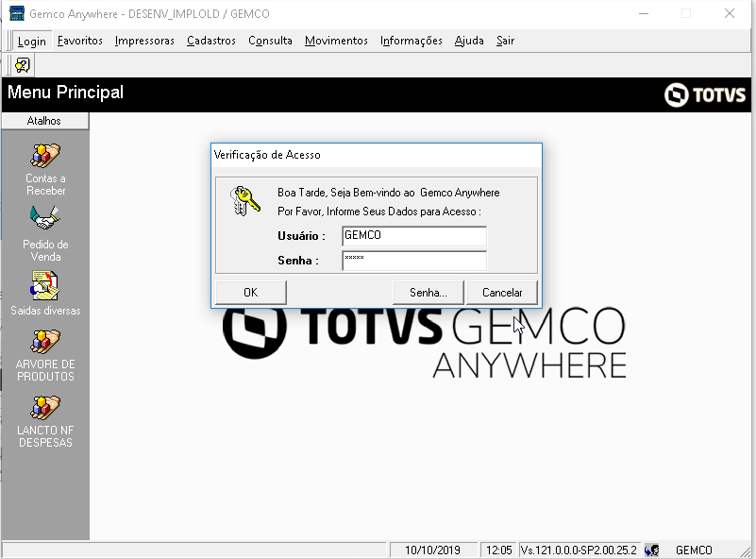The height and width of the screenshot is (559, 756).
Task: Click the help question-mark toolbar icon
Action: [x=22, y=65]
